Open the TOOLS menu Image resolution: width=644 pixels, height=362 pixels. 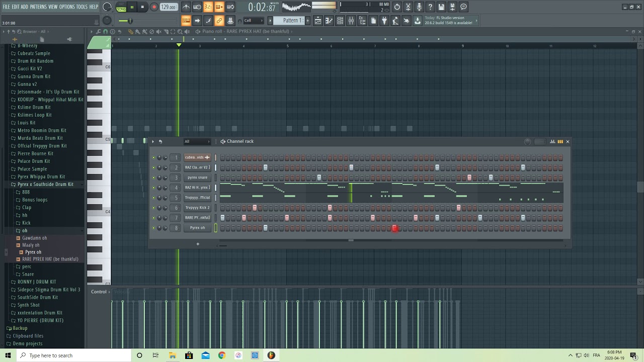(82, 7)
